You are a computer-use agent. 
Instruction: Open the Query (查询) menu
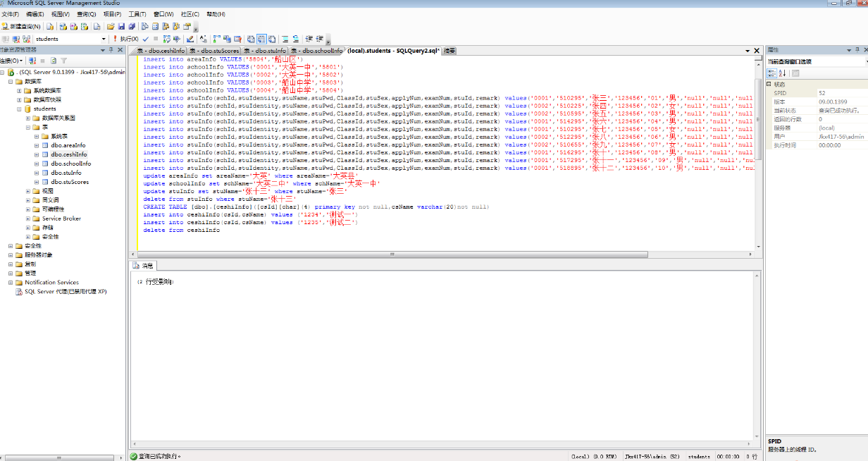87,14
